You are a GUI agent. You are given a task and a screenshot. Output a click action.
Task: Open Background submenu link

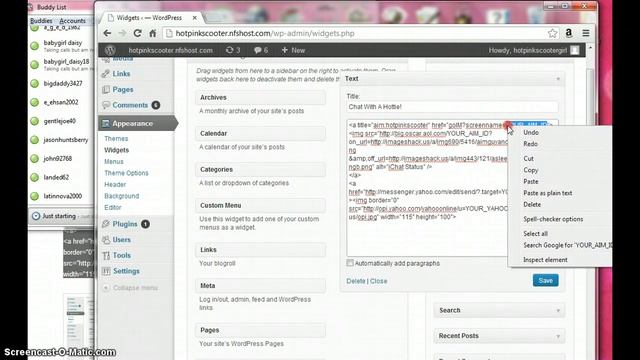point(122,196)
